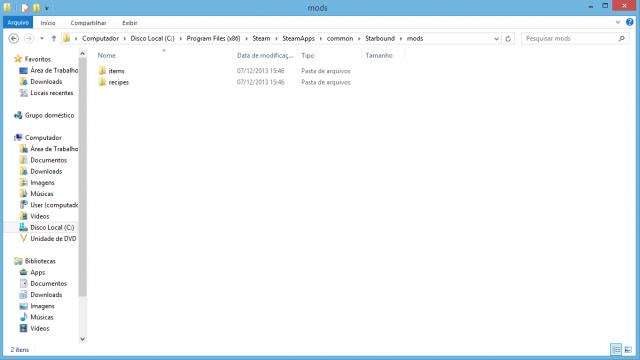Image resolution: width=640 pixels, height=360 pixels.
Task: Open the Arquivo ribbon tab
Action: (18, 23)
